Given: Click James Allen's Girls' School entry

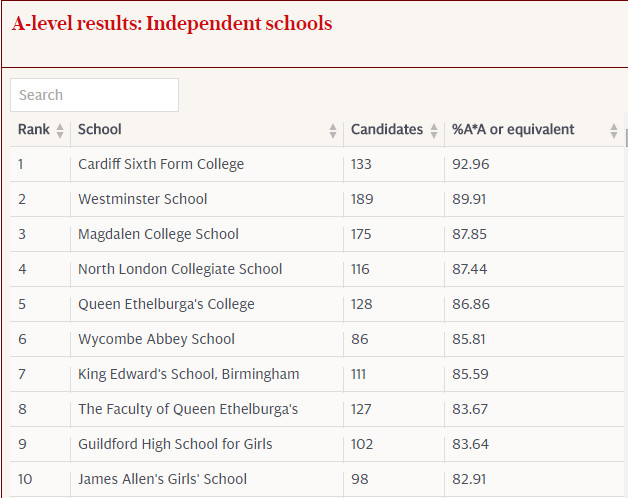Looking at the screenshot, I should 162,479.
